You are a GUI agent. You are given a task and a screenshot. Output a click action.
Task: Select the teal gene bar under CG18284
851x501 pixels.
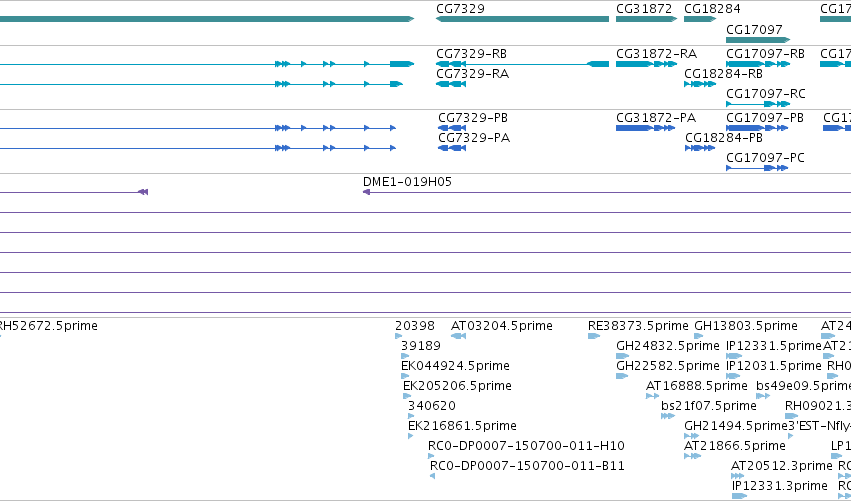click(700, 19)
